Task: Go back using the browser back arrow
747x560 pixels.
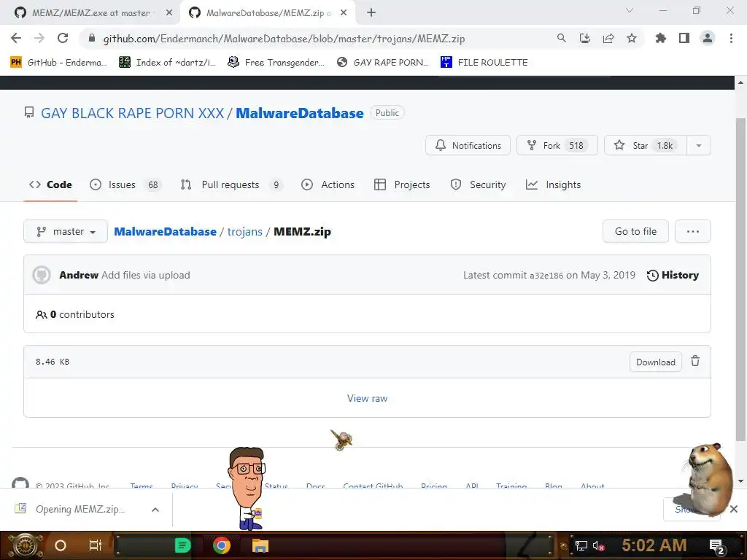Action: [16, 38]
